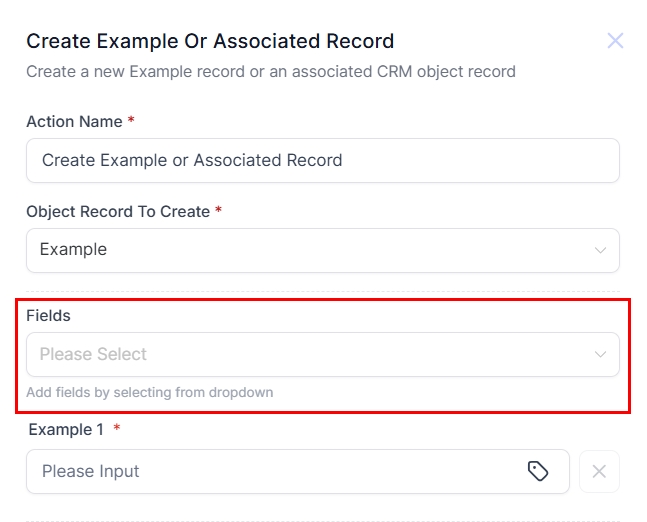Screen dimensions: 647x522
Task: Click 'Add fields by selecting from dropdown' hint
Action: (x=149, y=392)
